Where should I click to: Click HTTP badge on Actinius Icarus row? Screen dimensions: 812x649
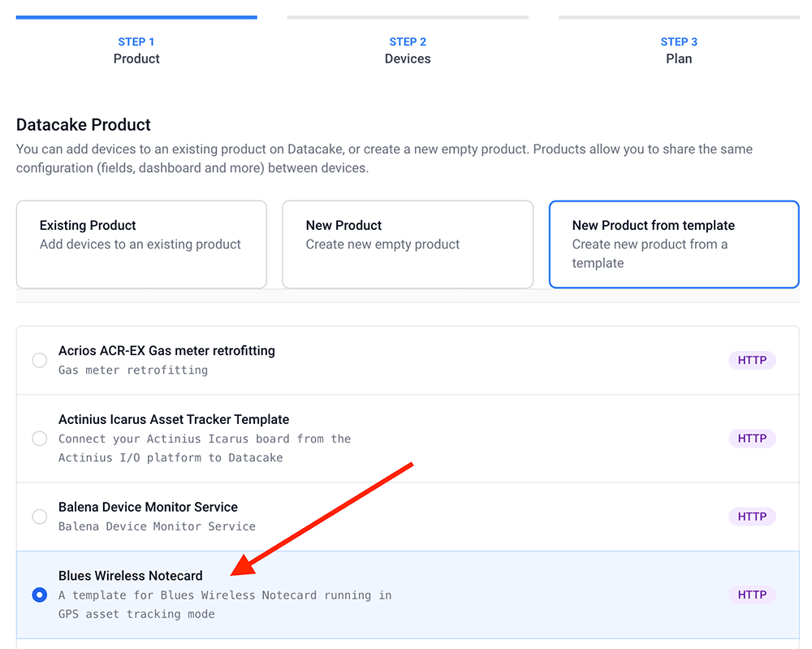pos(752,438)
